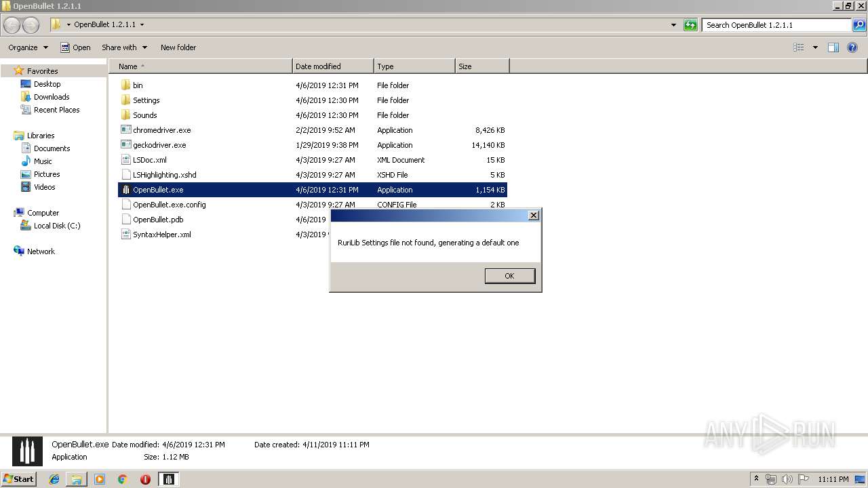Image resolution: width=868 pixels, height=488 pixels.
Task: Open the Start menu
Action: point(19,479)
